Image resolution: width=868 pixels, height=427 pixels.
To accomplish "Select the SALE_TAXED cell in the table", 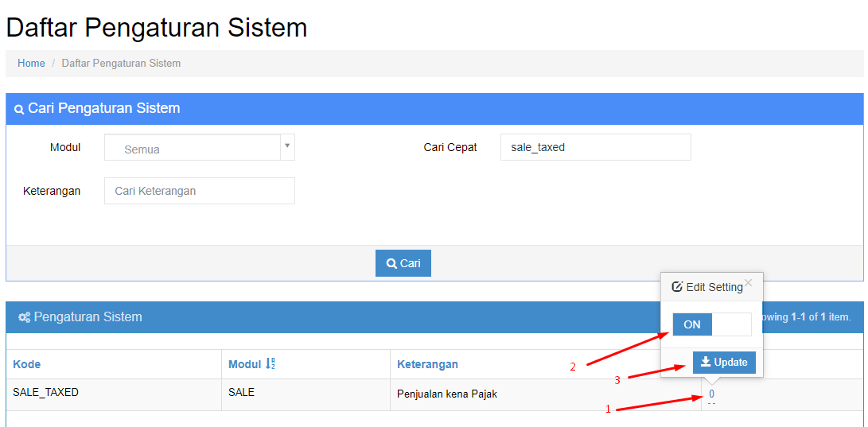I will click(45, 393).
